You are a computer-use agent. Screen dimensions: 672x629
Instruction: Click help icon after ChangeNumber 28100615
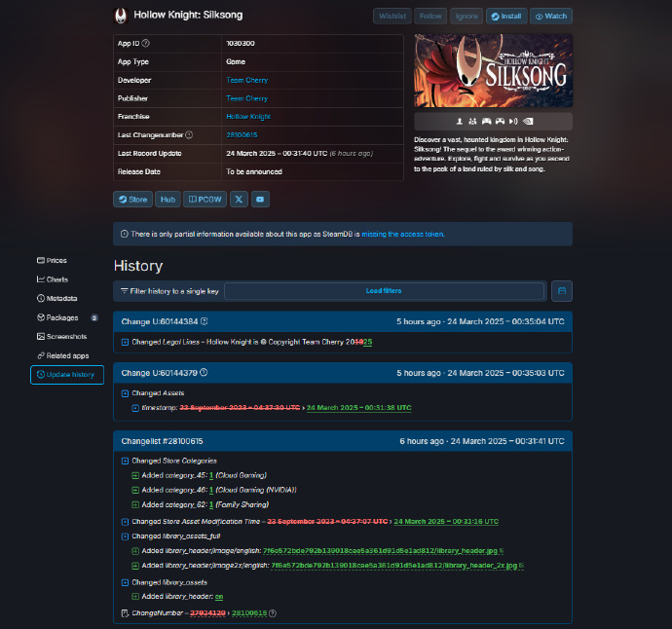(x=273, y=613)
